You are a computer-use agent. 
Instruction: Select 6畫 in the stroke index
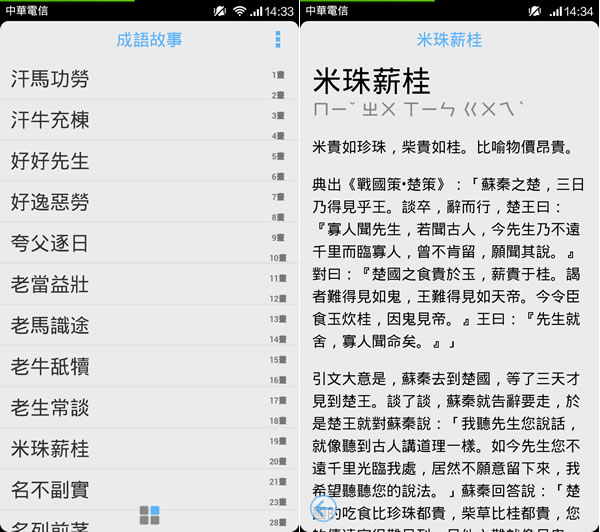pos(278,176)
